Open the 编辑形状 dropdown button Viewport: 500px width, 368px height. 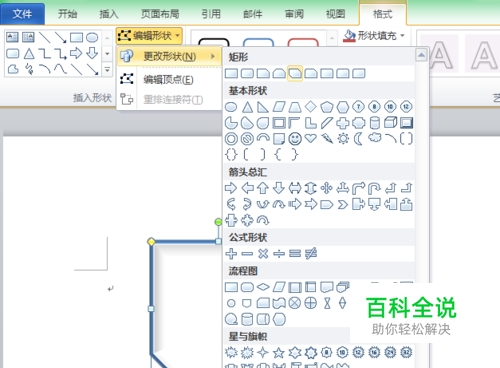tap(149, 35)
